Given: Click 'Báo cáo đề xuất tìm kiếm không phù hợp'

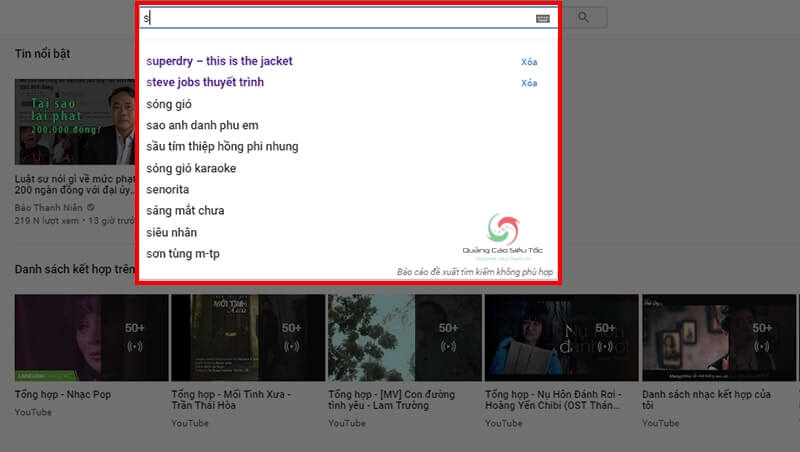Looking at the screenshot, I should [474, 272].
